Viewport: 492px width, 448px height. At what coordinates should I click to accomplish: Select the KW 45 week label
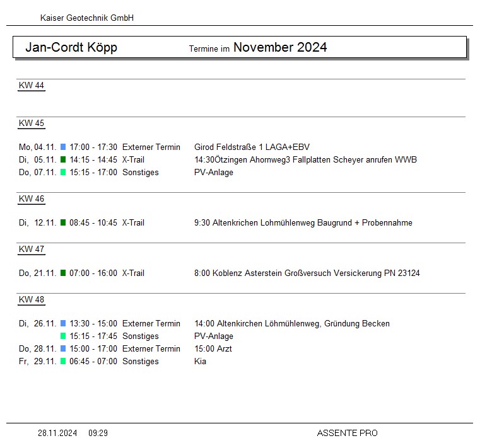coord(32,123)
